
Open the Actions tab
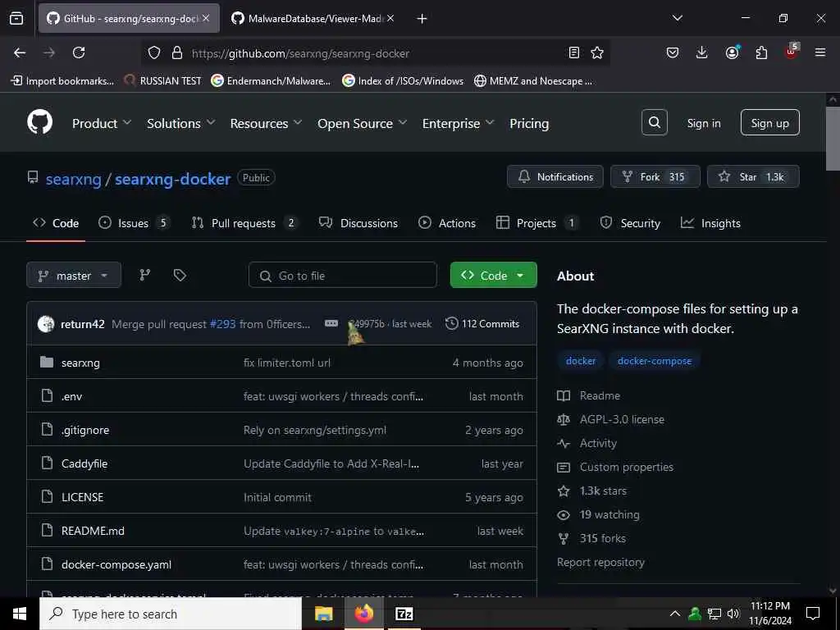tap(447, 223)
